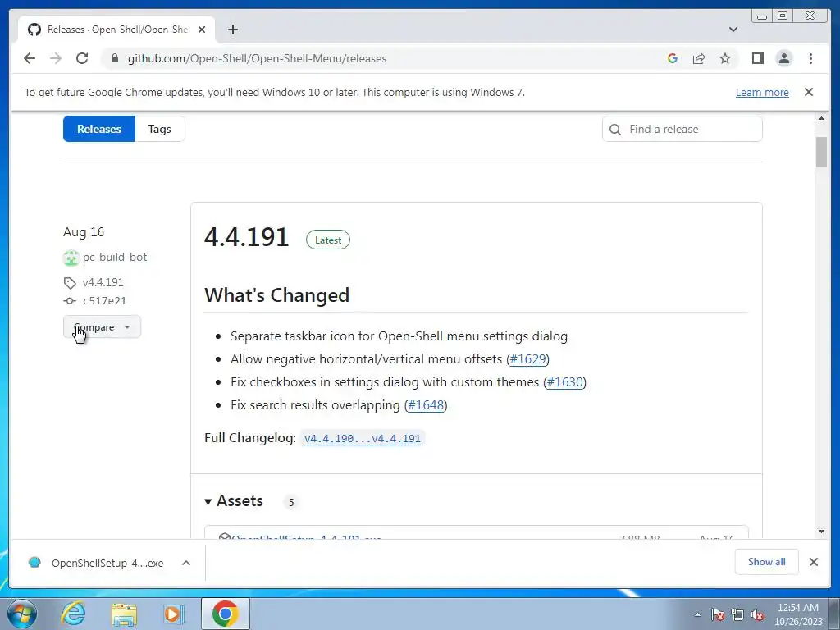Screen dimensions: 840x630
Task: Click the Find a release search field
Action: [682, 129]
